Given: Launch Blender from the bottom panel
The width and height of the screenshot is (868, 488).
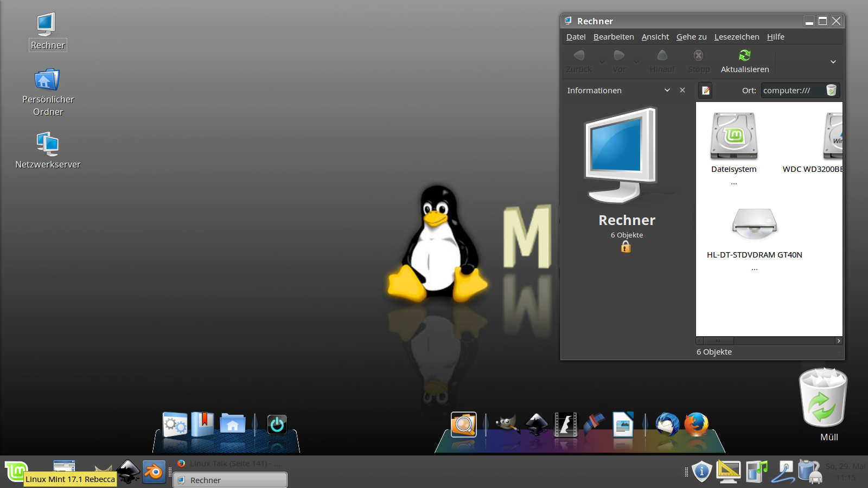Looking at the screenshot, I should (154, 472).
